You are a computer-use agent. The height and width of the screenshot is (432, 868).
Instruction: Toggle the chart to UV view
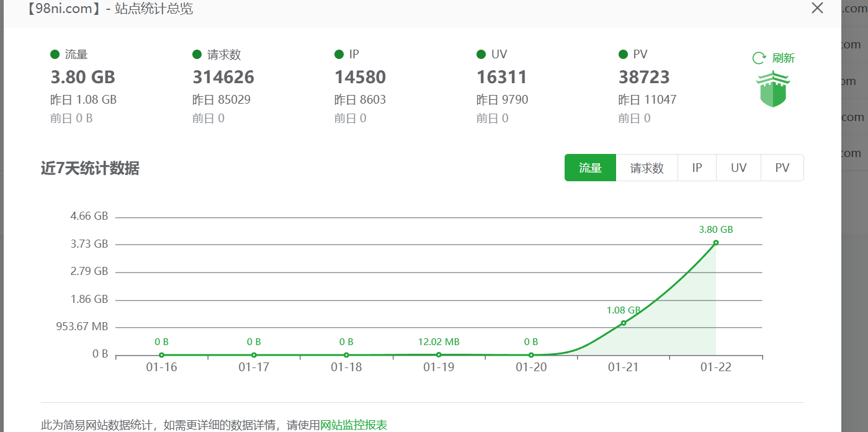point(738,168)
